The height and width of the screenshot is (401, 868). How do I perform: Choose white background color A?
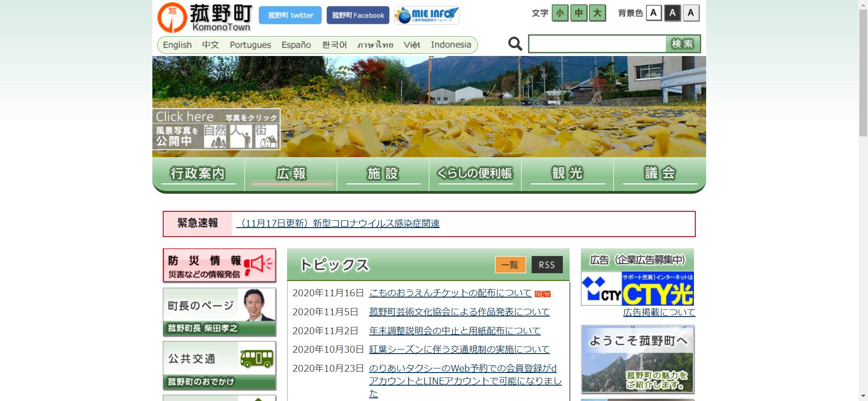tap(654, 13)
